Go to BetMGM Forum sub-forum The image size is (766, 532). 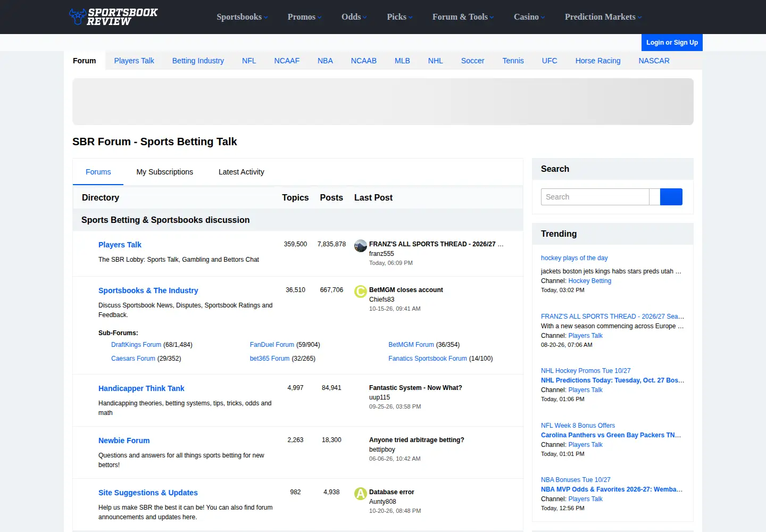[411, 345]
